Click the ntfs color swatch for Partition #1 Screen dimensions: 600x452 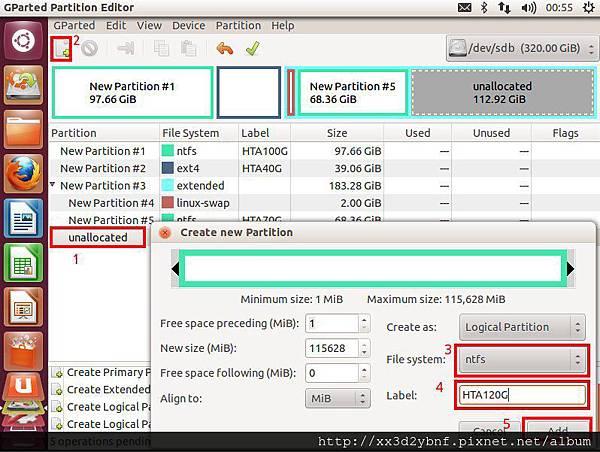168,151
